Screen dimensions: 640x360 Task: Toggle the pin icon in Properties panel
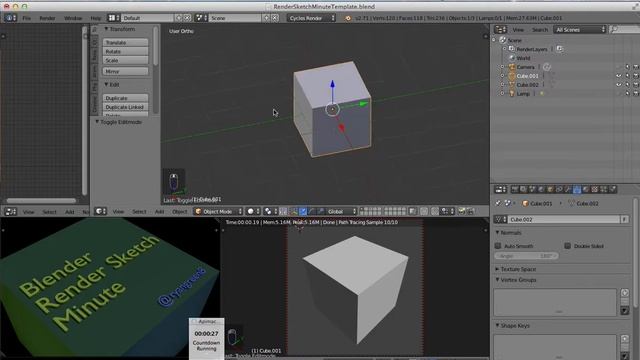coord(498,203)
